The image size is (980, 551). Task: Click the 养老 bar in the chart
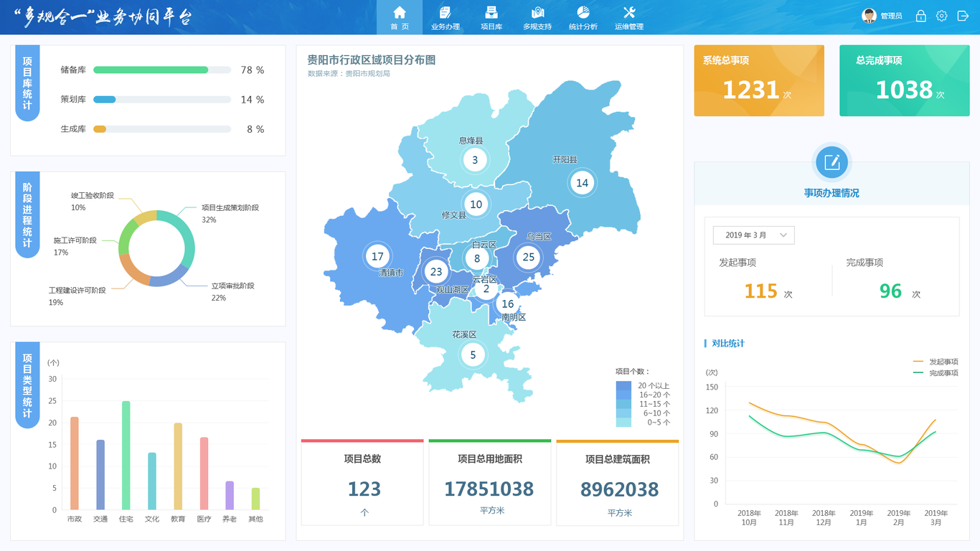230,496
